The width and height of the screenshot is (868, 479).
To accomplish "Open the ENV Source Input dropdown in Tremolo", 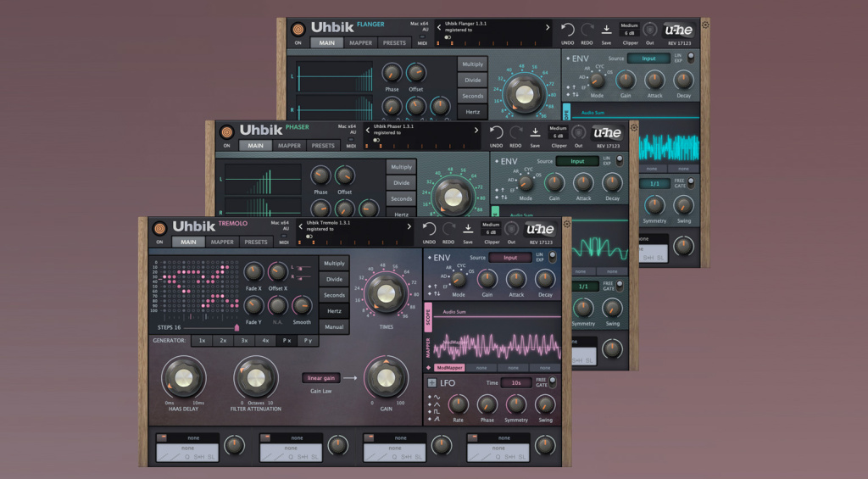I will pyautogui.click(x=510, y=258).
